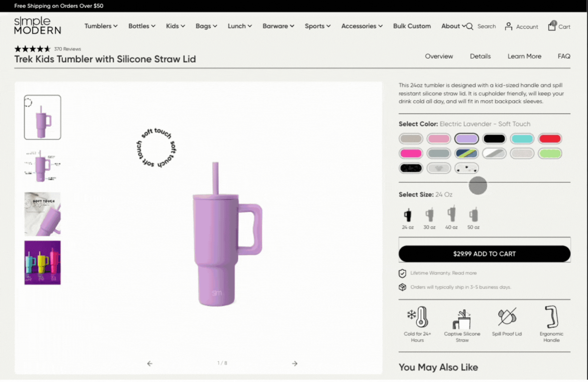Jump to the Details section
This screenshot has height=382, width=588.
(480, 56)
